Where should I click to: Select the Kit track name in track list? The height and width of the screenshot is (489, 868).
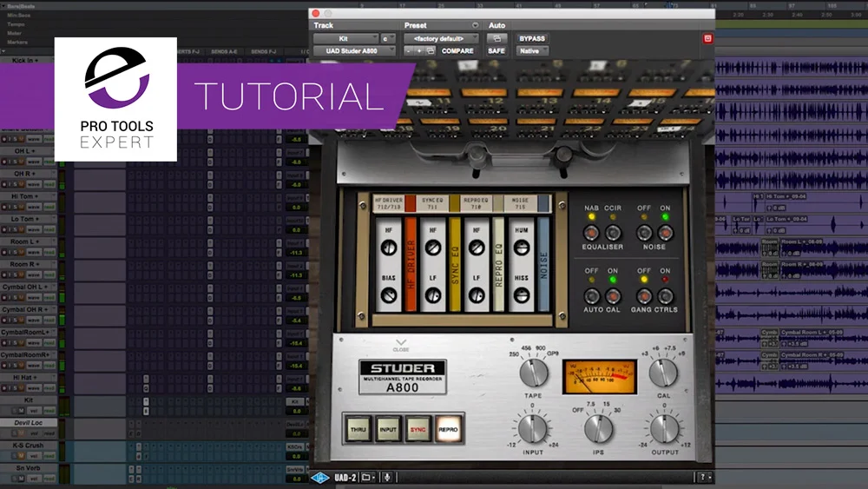(28, 400)
